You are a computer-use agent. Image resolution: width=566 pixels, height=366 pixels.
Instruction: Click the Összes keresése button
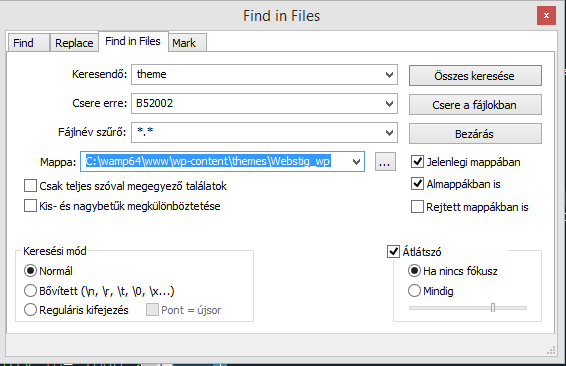pos(475,76)
